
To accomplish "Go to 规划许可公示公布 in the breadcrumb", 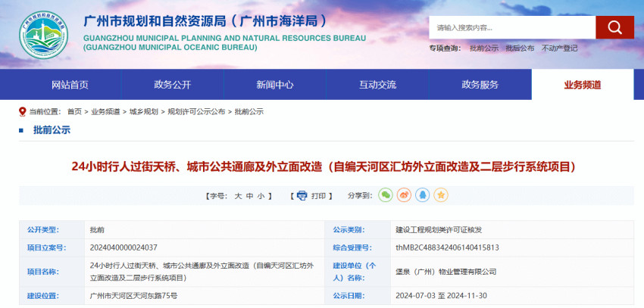I will (x=196, y=111).
